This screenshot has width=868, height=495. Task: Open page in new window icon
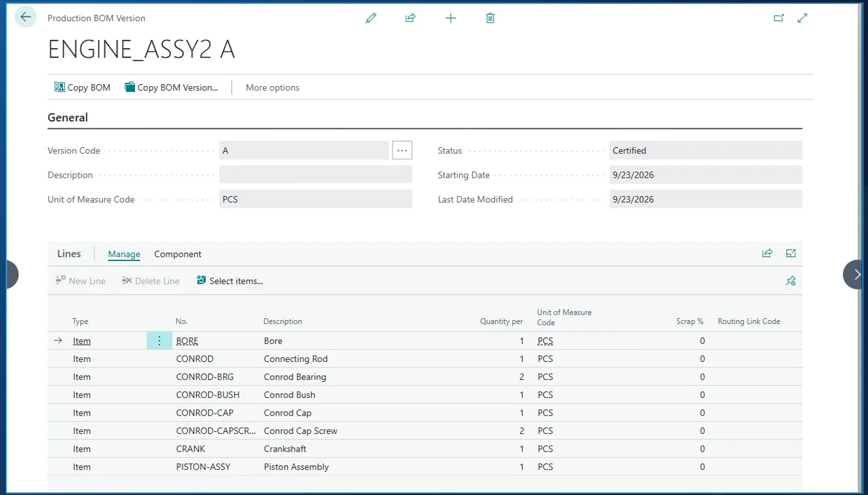point(778,18)
